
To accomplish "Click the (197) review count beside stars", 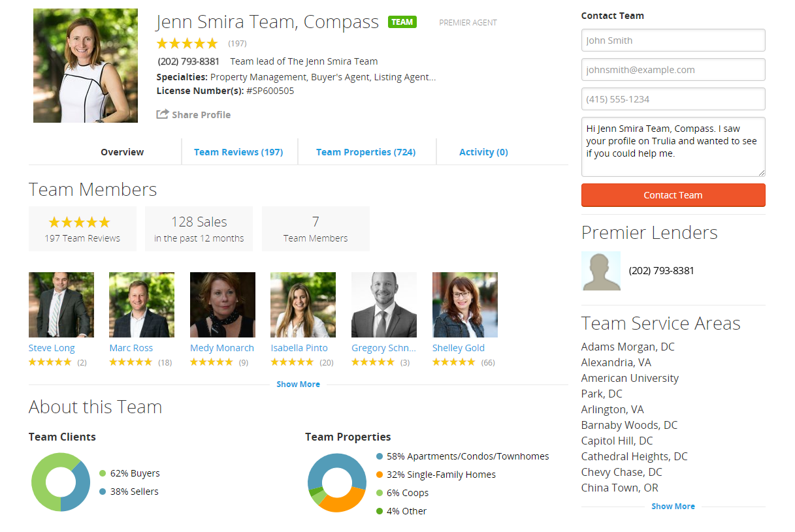I will 237,44.
